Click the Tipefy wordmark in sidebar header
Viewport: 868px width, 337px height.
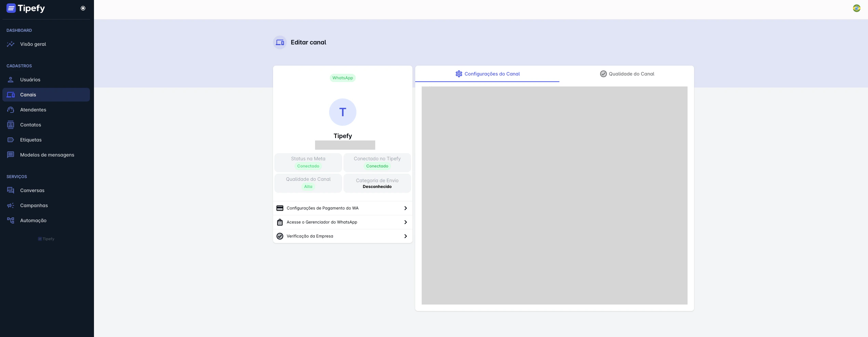pos(31,9)
